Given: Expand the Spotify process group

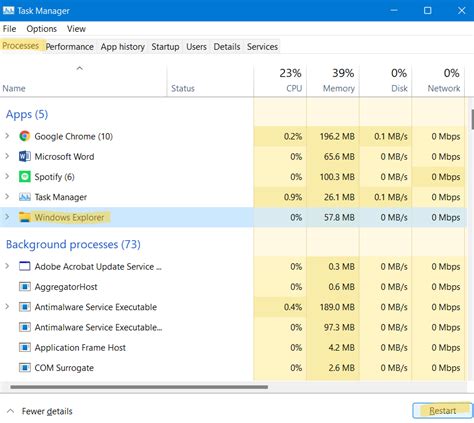Looking at the screenshot, I should tap(7, 177).
